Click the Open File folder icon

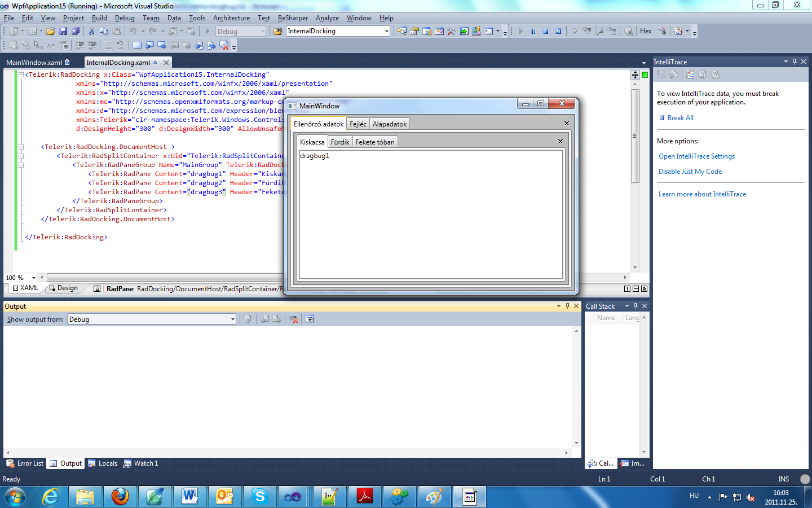tap(51, 32)
